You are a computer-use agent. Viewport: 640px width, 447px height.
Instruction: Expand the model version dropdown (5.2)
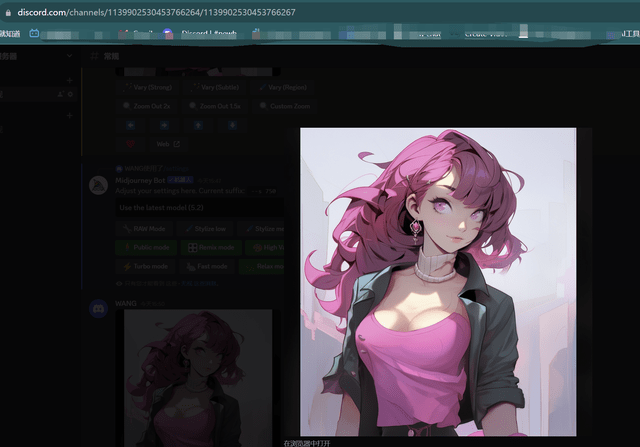pos(200,207)
